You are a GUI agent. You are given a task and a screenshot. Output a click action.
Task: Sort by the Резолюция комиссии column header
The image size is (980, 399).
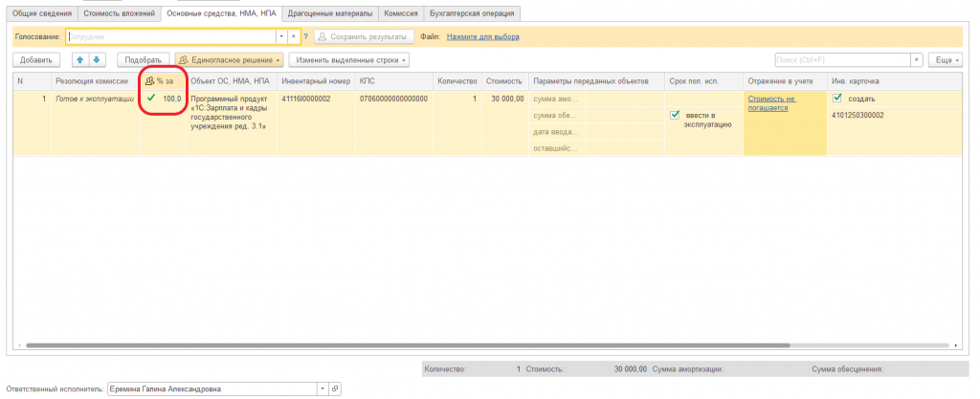point(96,81)
